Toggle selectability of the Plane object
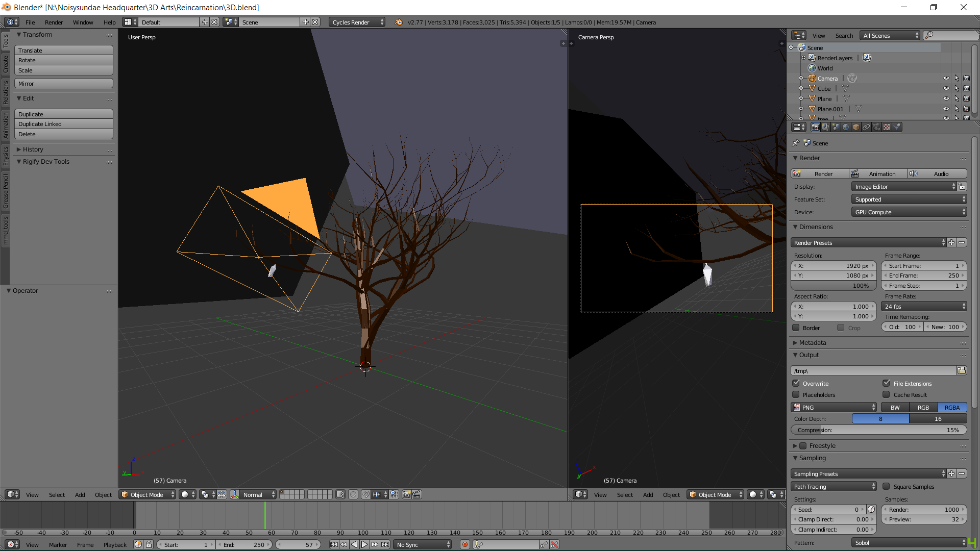Image resolution: width=980 pixels, height=551 pixels. point(957,98)
